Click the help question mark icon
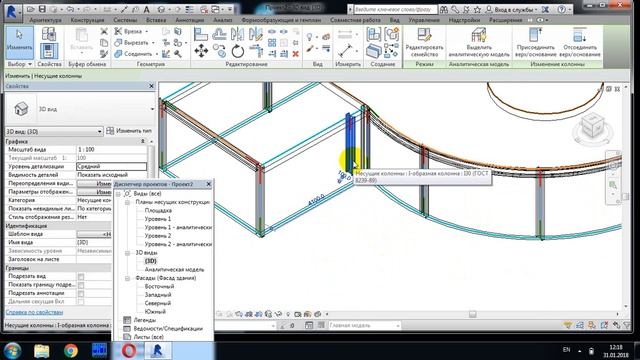Viewport: 640px width, 360px height. (561, 9)
